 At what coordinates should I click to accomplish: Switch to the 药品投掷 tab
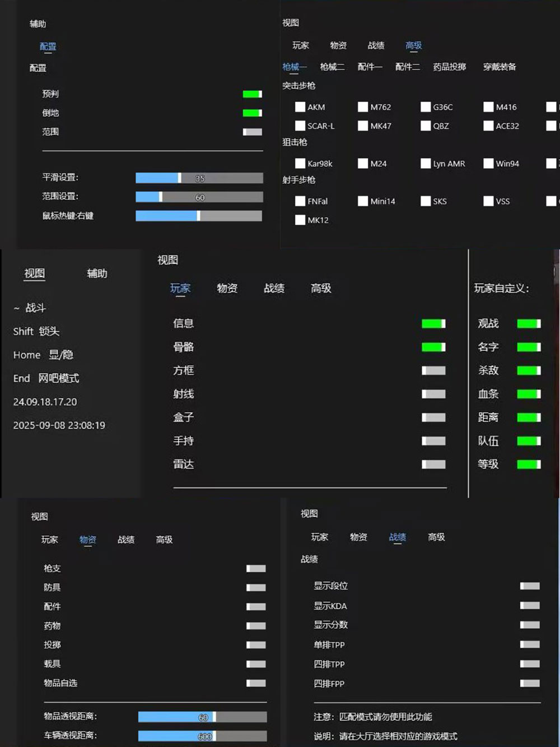coord(449,67)
